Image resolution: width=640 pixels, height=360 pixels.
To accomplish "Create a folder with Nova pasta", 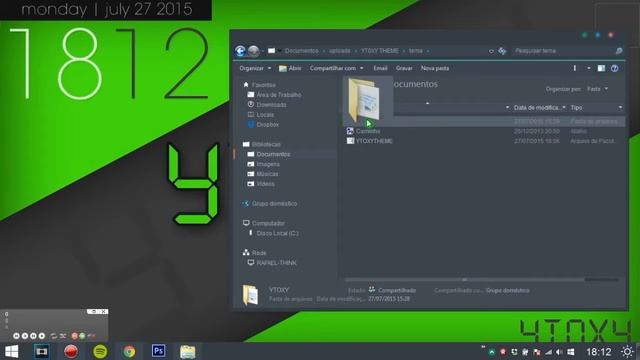I will (x=435, y=68).
